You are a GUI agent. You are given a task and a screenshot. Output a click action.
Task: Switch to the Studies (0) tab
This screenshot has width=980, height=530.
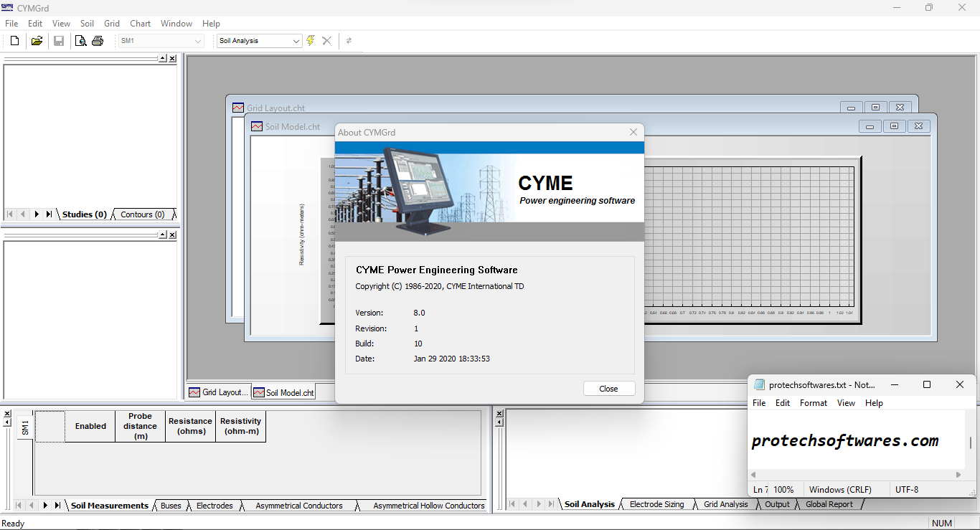[x=85, y=214]
